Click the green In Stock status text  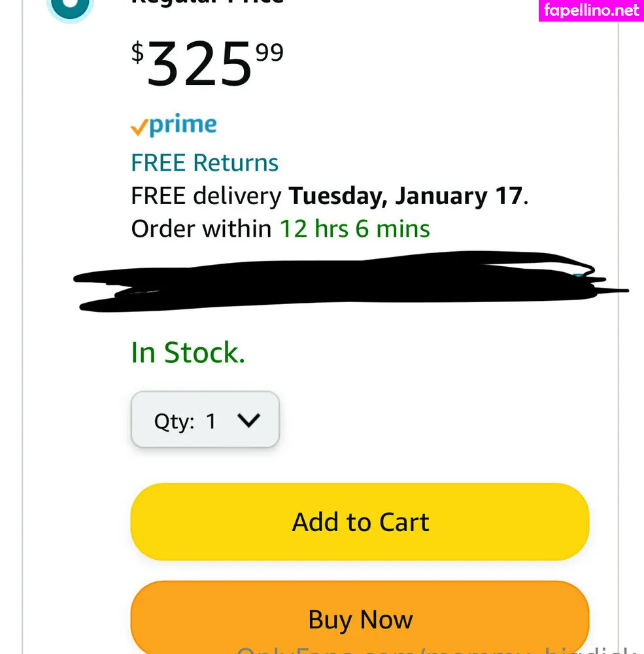point(188,353)
